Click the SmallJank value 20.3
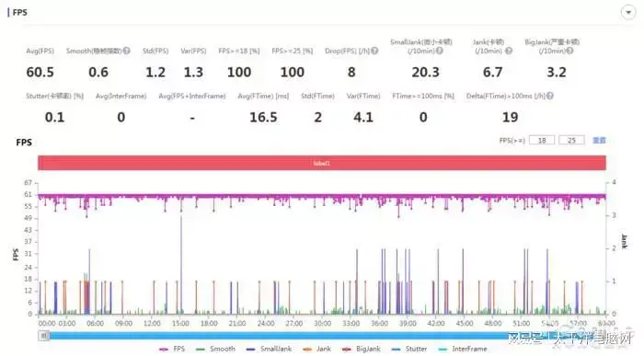This screenshot has width=644, height=356. click(425, 73)
